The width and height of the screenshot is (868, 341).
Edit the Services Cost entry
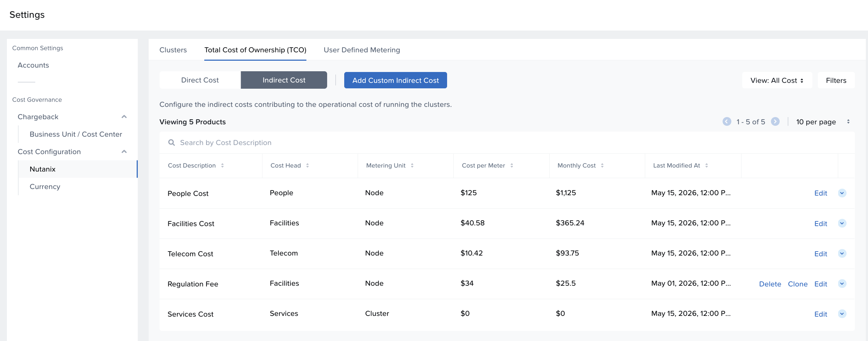821,314
